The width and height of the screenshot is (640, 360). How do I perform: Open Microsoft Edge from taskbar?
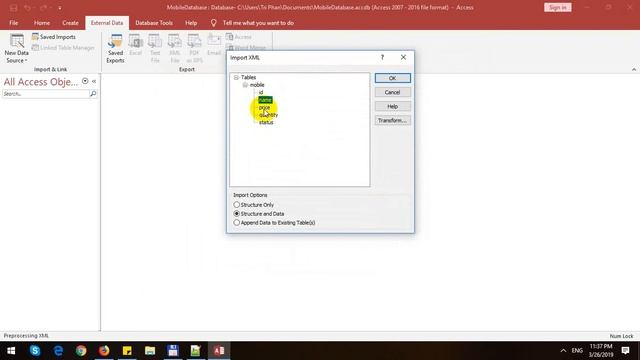(58, 351)
